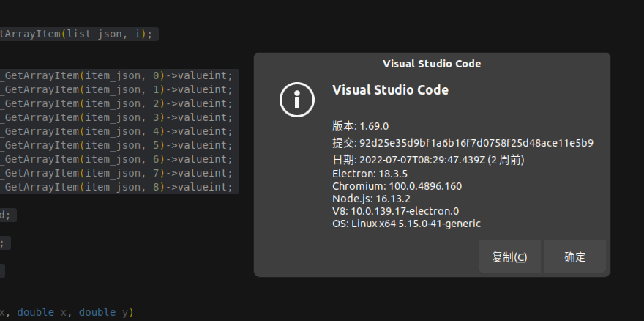Click the double x, double y parameter line
This screenshot has width=644, height=321.
(x=67, y=312)
